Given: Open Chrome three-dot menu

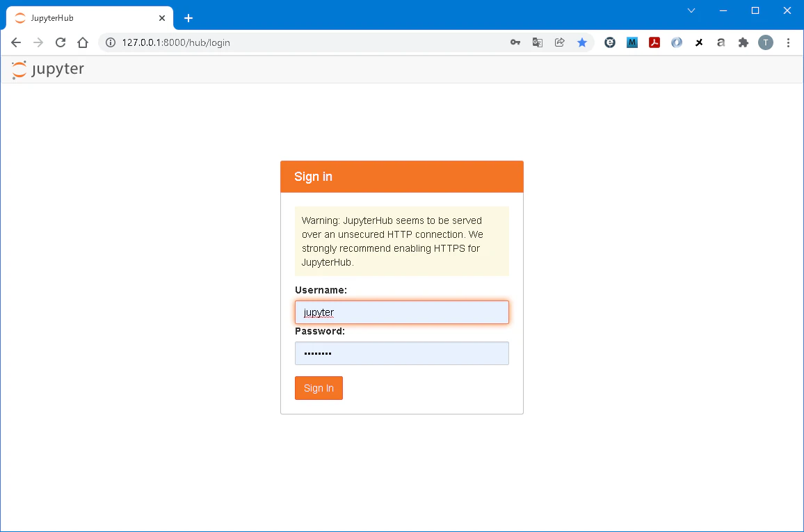Looking at the screenshot, I should coord(788,42).
